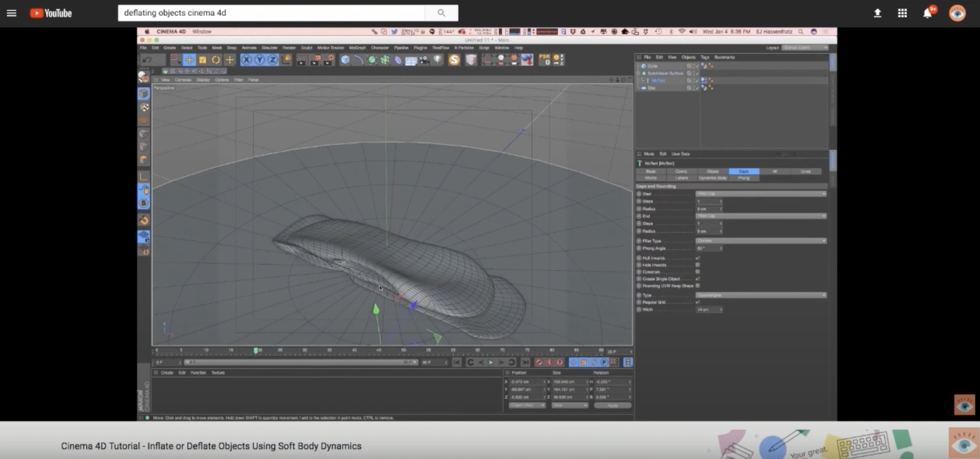This screenshot has width=980, height=459.
Task: Select the Subdivision Surface object
Action: (665, 73)
